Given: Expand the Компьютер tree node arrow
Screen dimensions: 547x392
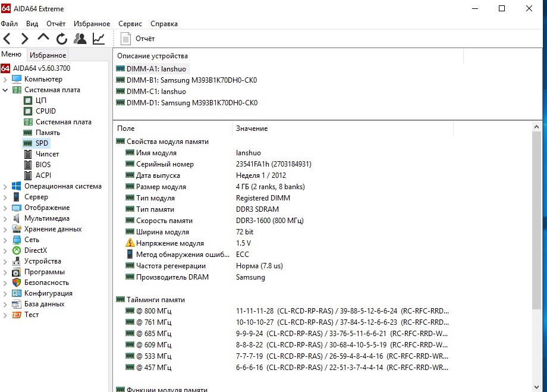Looking at the screenshot, I should 5,80.
